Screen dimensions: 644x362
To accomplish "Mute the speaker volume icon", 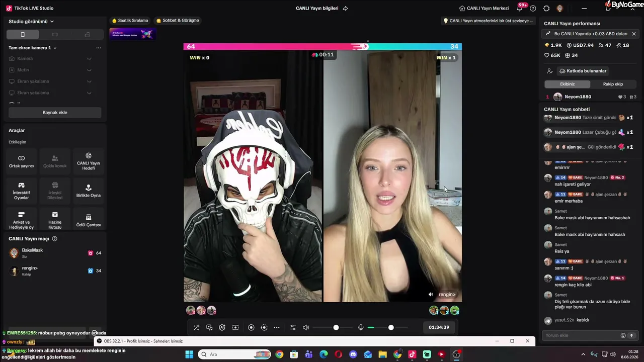I will [306, 327].
